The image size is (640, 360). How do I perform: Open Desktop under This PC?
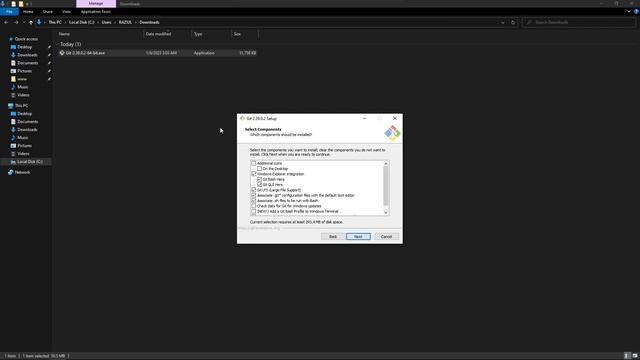coord(24,114)
